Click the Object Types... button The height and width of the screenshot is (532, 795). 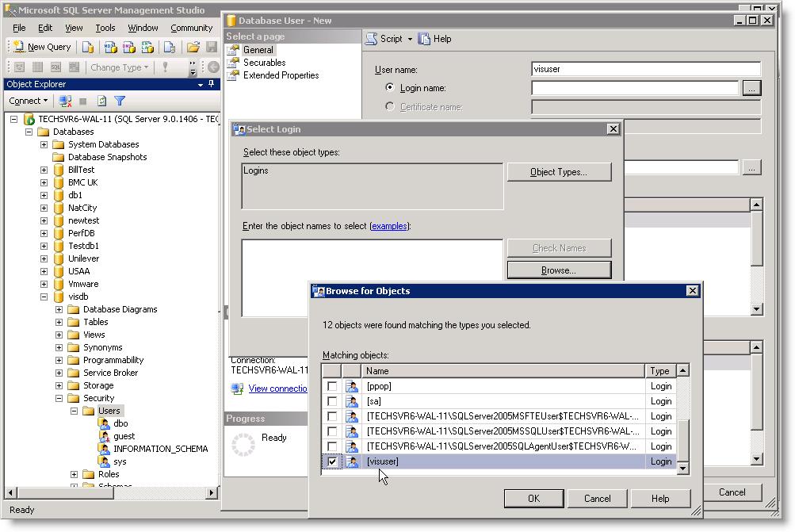(x=560, y=172)
